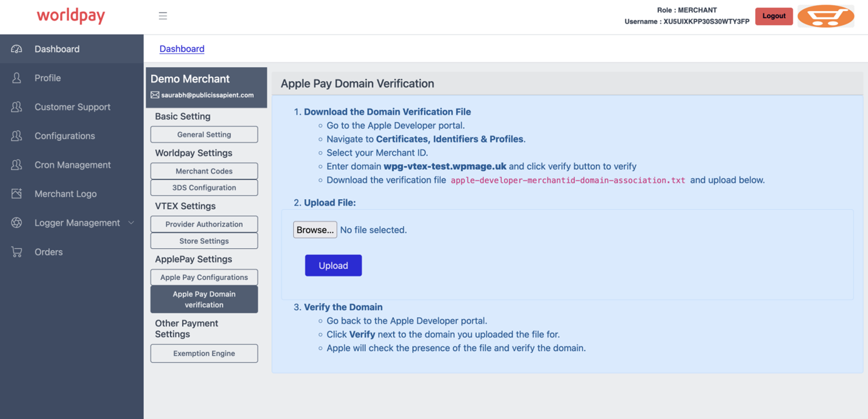
Task: Click the orange cart logo in header
Action: click(x=825, y=16)
